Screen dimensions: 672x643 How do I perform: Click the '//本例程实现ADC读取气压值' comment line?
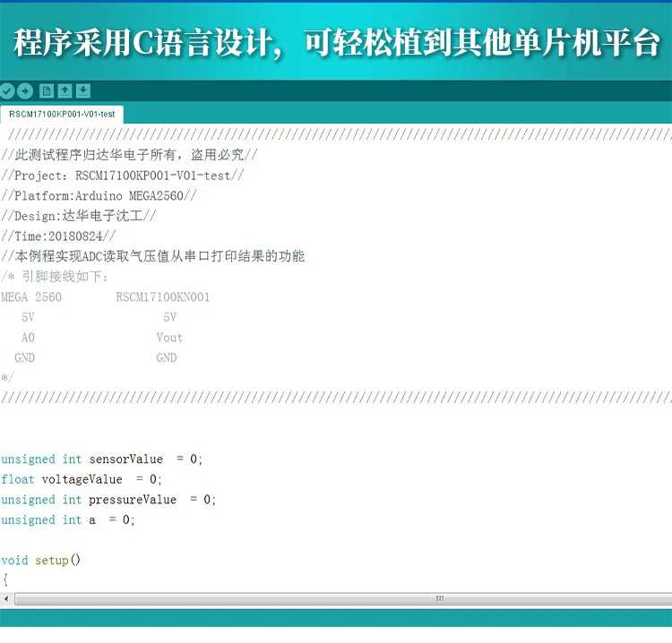153,256
